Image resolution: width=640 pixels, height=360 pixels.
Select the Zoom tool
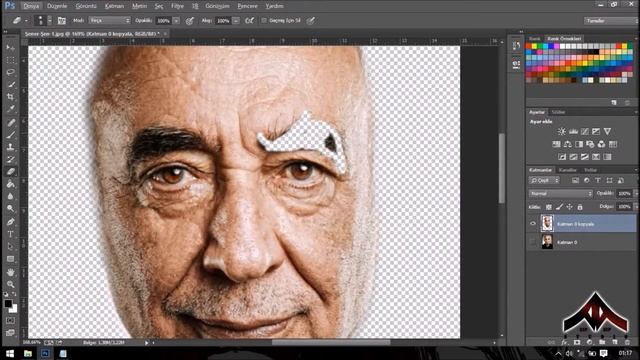(11, 284)
